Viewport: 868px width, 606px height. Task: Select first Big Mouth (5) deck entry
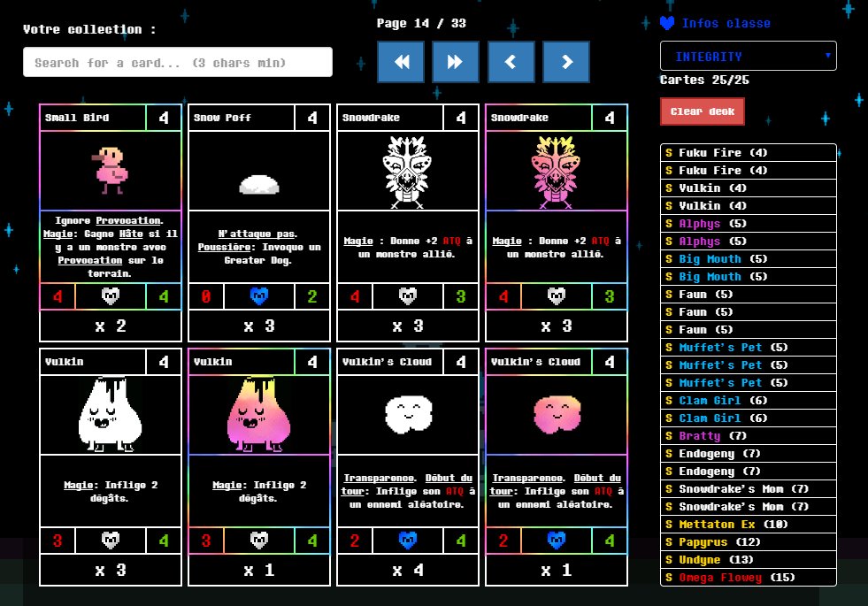point(748,259)
